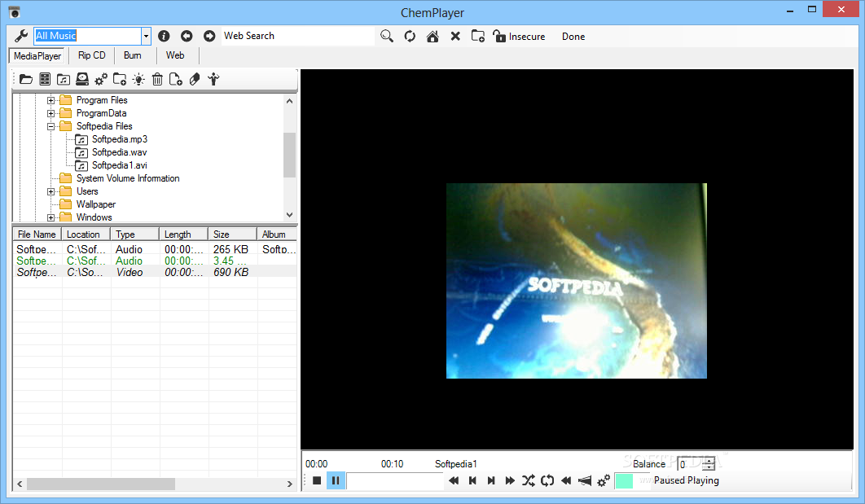Open the gears icon in media toolbar
Screen dimensions: 865x504
pos(101,80)
